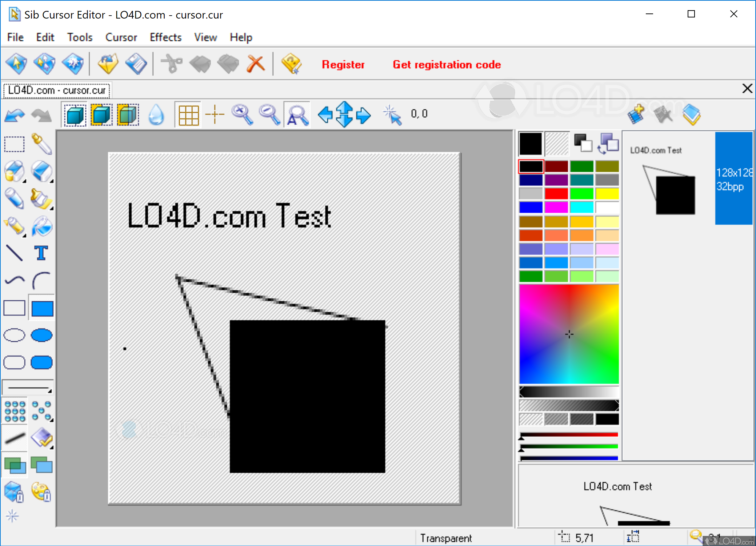Click the Actual size magnifier icon
This screenshot has height=546, width=756.
coord(297,115)
